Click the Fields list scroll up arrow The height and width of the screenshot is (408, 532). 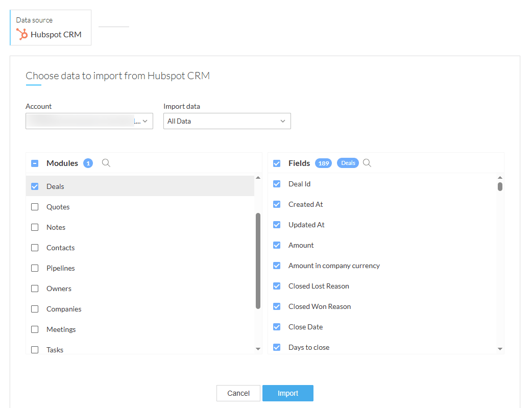pyautogui.click(x=500, y=178)
